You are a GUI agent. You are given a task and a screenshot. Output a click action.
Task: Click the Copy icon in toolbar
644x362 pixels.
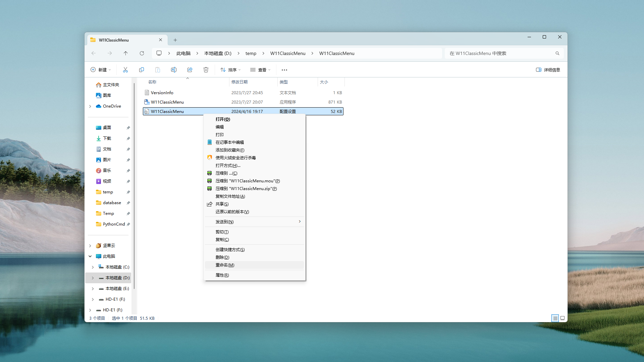click(142, 70)
